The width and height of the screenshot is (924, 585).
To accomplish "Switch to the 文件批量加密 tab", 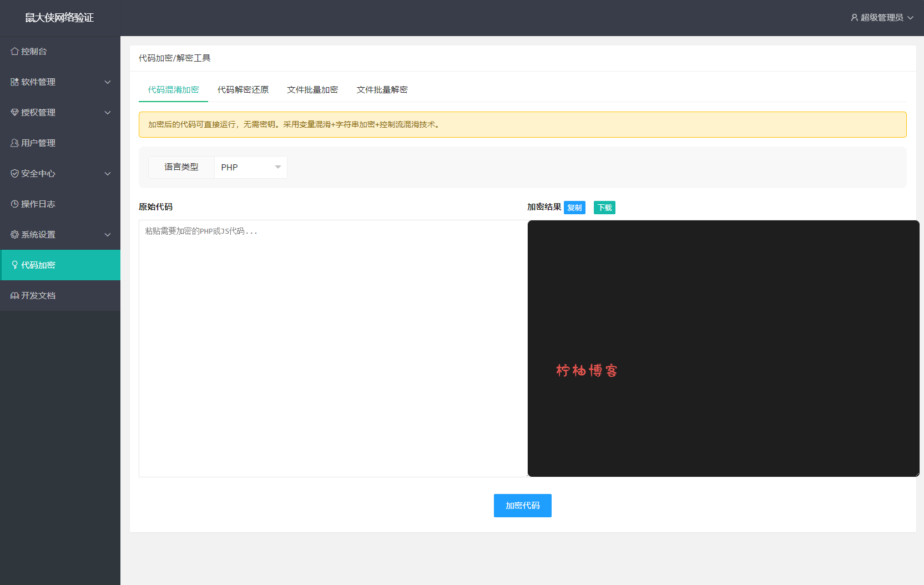I will point(312,90).
